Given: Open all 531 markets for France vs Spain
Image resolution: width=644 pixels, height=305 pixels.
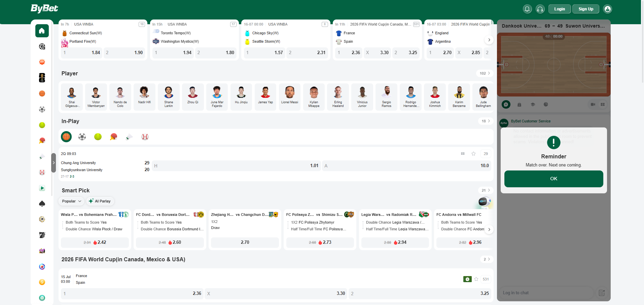Looking at the screenshot, I should (x=486, y=279).
